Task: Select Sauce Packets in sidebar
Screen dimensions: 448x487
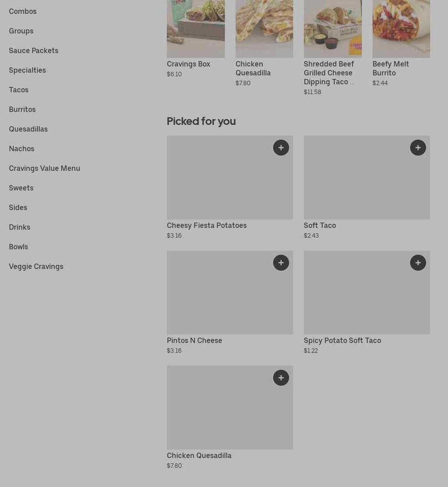Action: (33, 50)
